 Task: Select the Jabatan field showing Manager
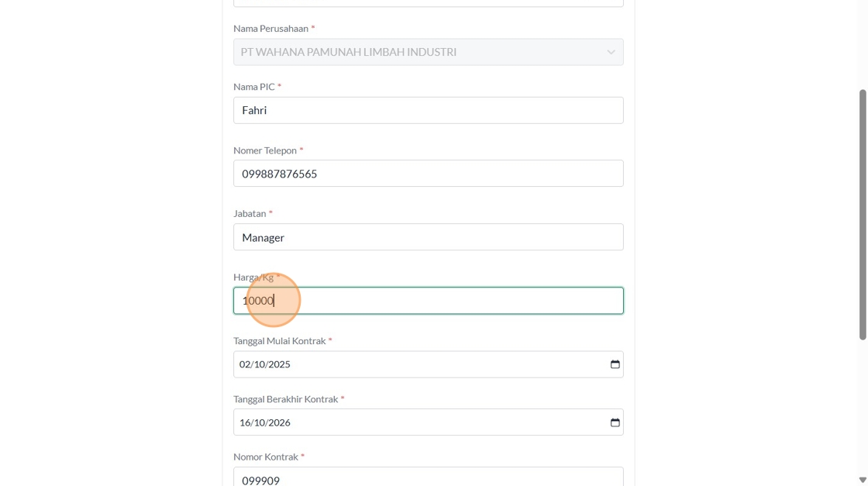pyautogui.click(x=428, y=237)
